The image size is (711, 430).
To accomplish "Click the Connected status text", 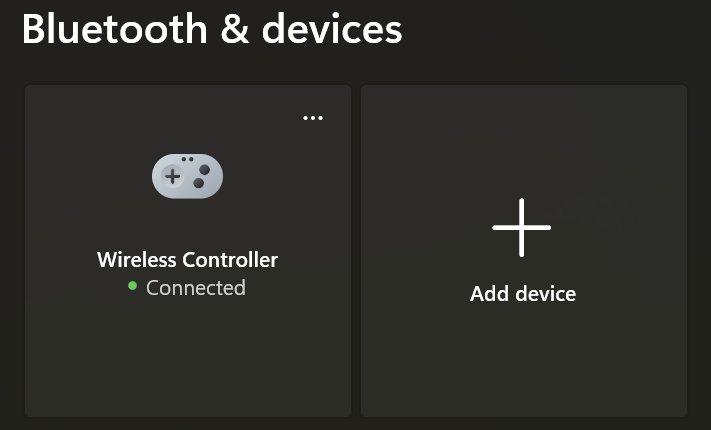I will tap(196, 288).
